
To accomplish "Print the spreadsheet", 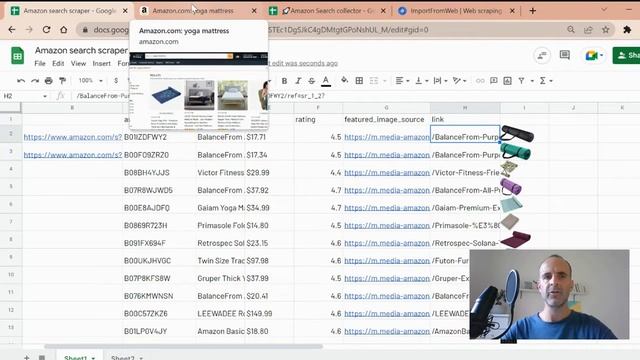I will (49, 81).
